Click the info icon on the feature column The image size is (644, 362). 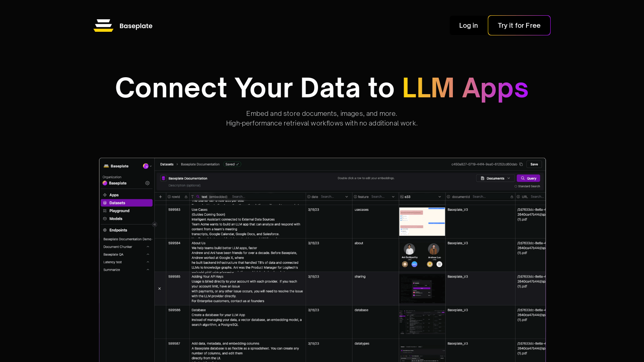[355, 197]
